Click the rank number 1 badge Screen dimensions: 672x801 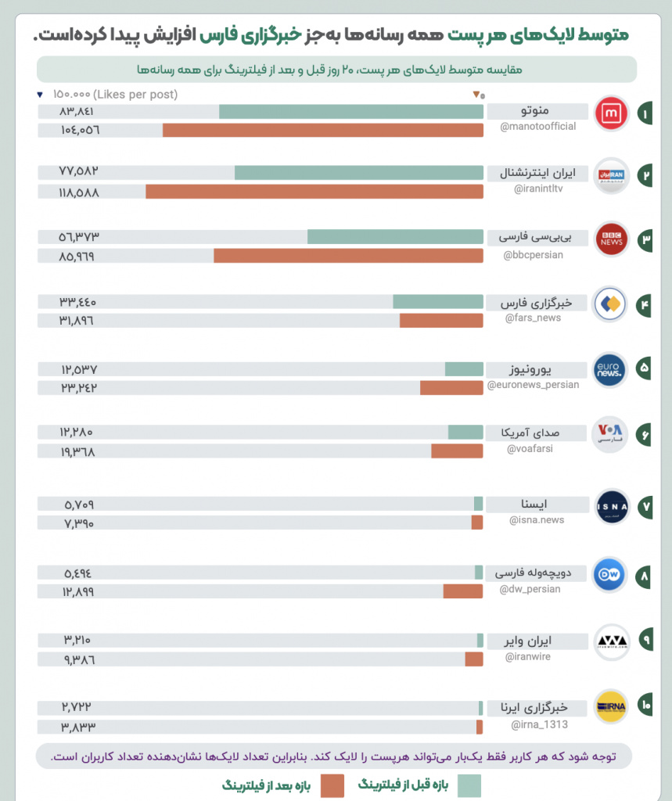(x=646, y=113)
